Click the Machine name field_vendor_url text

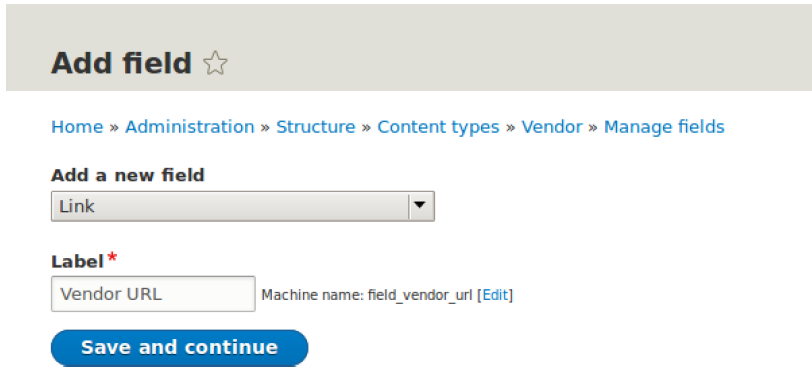pyautogui.click(x=367, y=295)
